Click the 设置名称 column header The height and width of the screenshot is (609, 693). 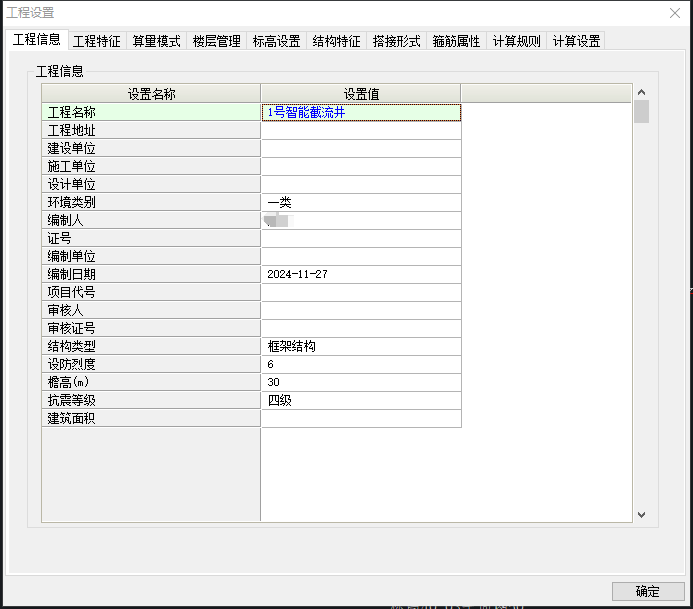pyautogui.click(x=151, y=94)
